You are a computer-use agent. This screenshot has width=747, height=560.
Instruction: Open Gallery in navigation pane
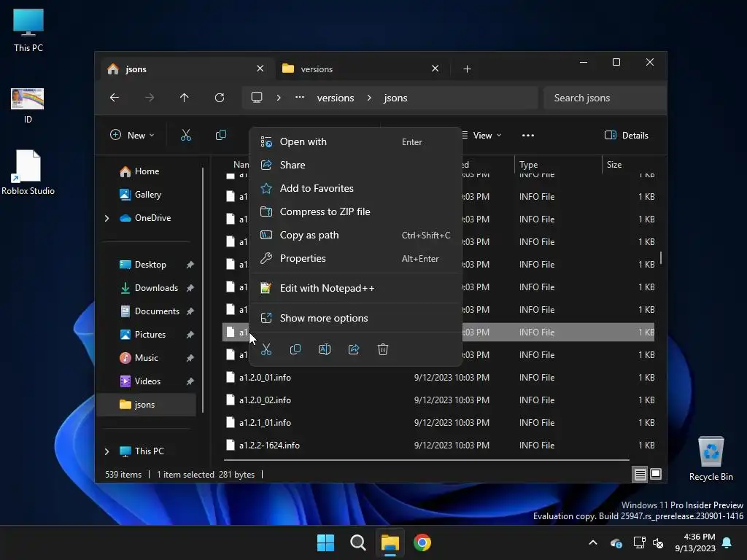coord(147,195)
